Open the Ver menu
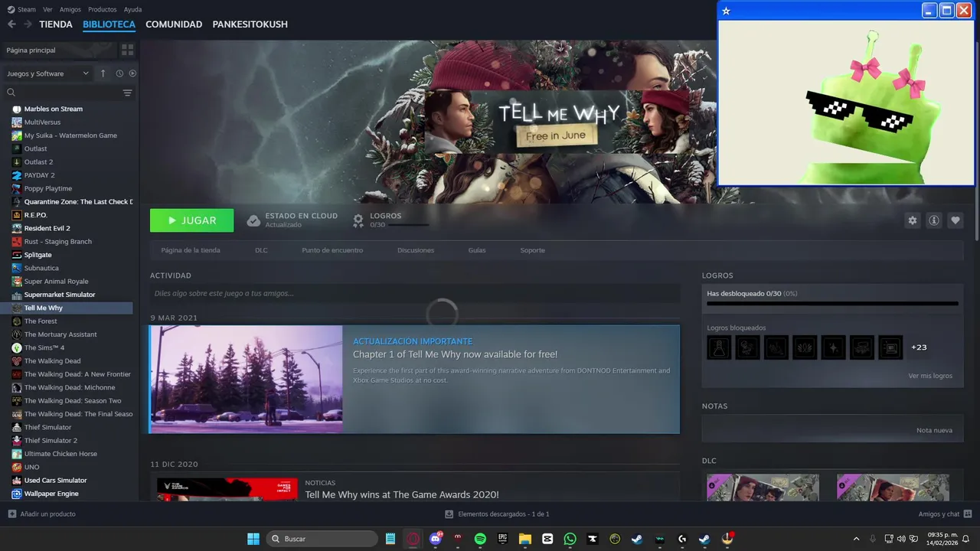The height and width of the screenshot is (551, 980). [x=47, y=9]
